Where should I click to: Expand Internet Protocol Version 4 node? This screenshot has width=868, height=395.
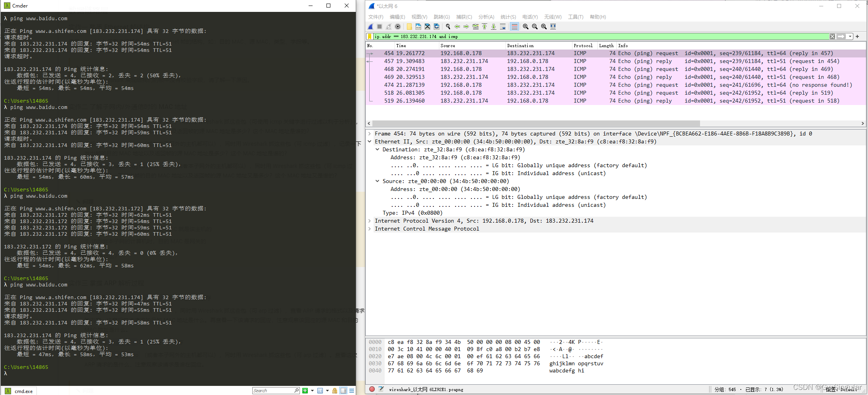click(370, 221)
